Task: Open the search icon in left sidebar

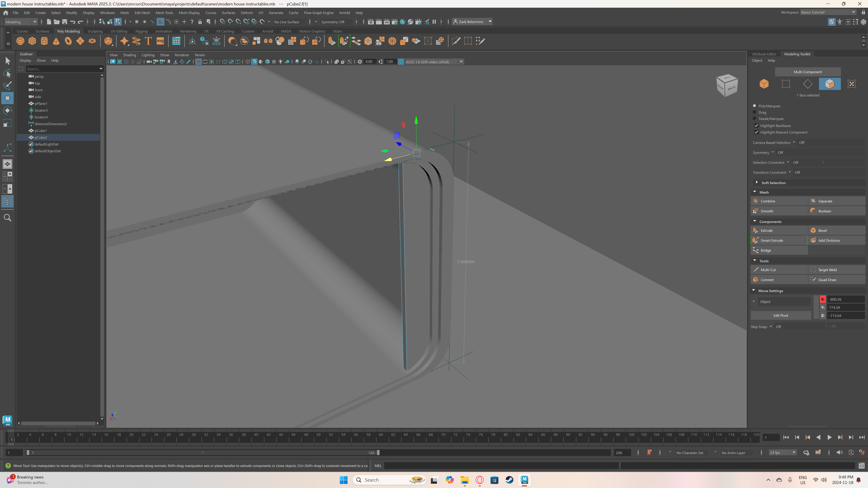Action: coord(7,218)
